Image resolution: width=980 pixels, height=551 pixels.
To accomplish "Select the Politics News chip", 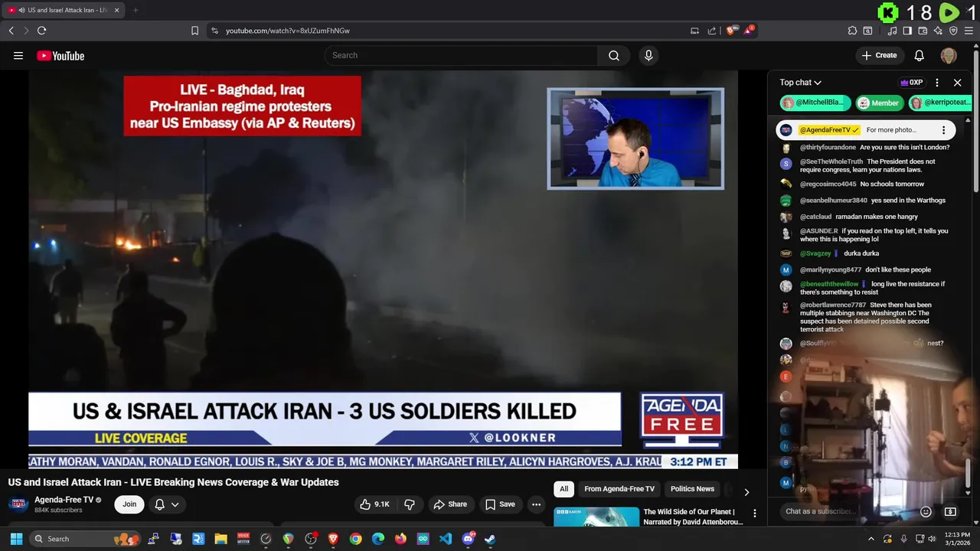I will [692, 489].
